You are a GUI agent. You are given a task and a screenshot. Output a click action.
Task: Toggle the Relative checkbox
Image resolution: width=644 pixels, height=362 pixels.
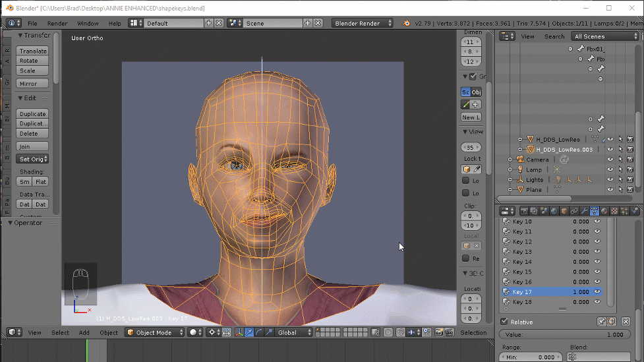coord(504,322)
